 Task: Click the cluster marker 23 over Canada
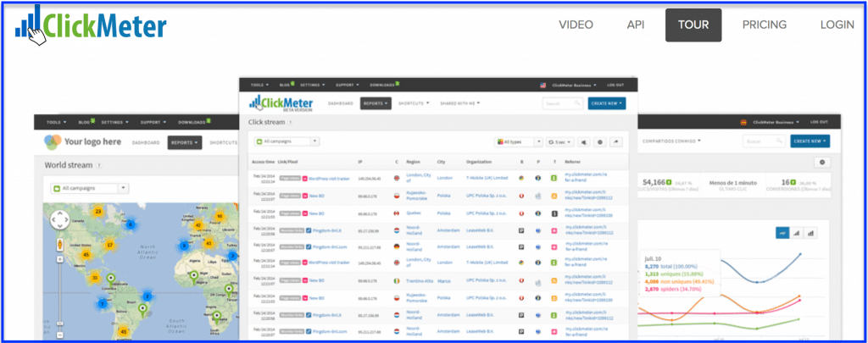[98, 212]
